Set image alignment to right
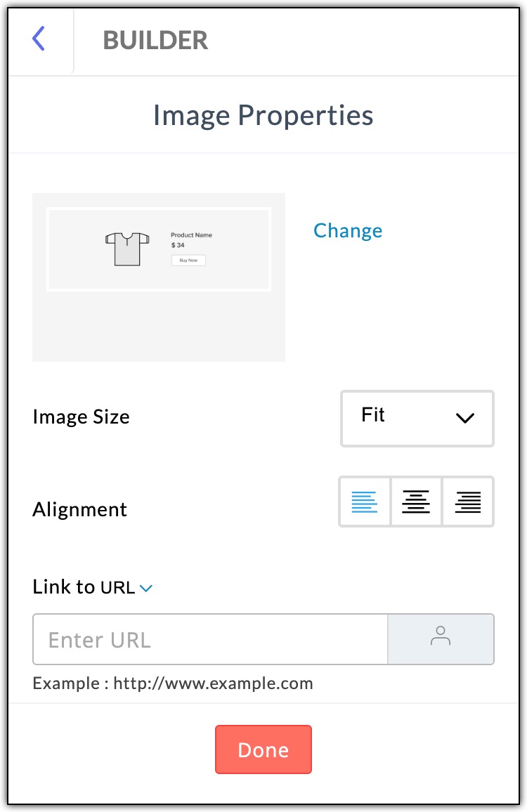The image size is (527, 812). 468,502
